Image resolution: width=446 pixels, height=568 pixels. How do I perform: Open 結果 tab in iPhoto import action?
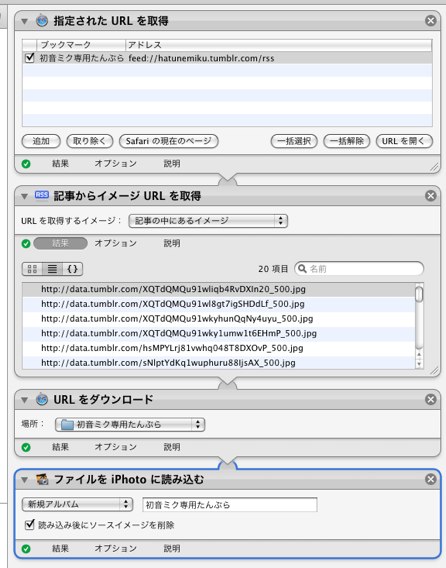pyautogui.click(x=60, y=548)
